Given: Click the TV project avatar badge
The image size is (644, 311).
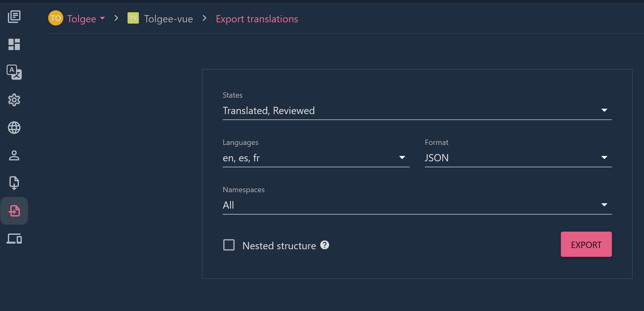Looking at the screenshot, I should pyautogui.click(x=133, y=19).
